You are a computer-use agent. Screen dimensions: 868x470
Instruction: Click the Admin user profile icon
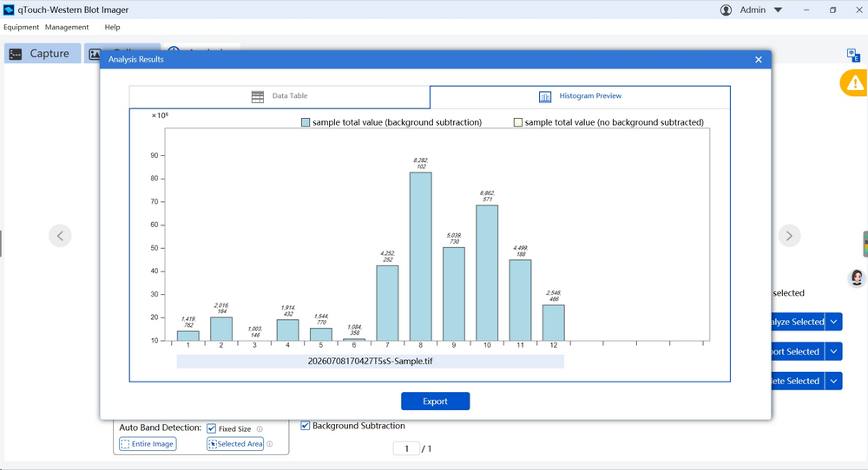[726, 10]
